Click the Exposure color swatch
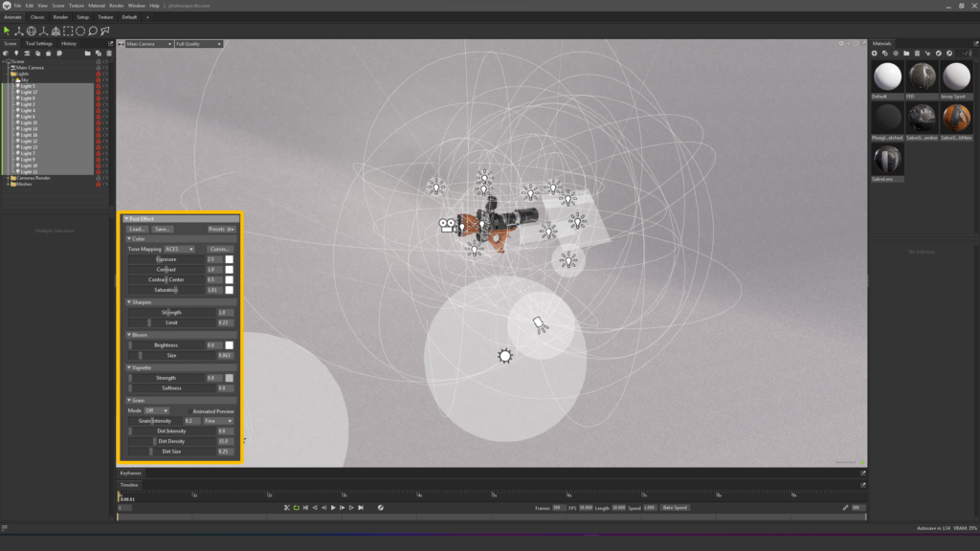The height and width of the screenshot is (551, 980). (x=230, y=259)
